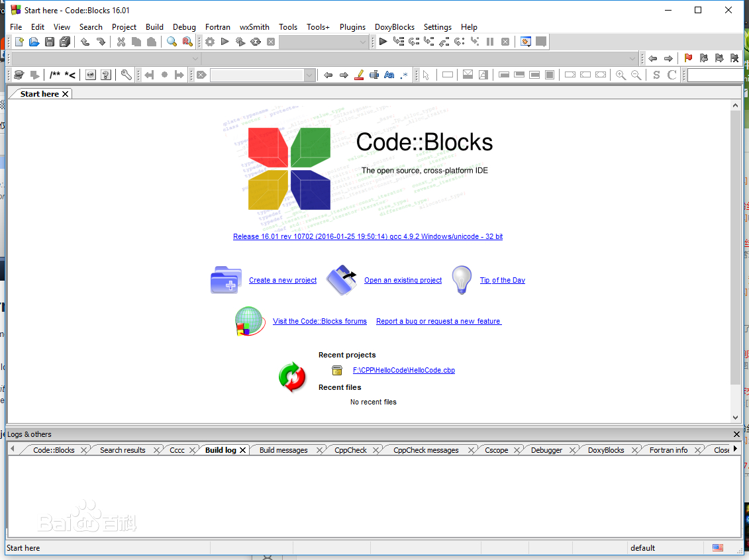
Task: Open recent project HelloCode.cbp link
Action: [x=404, y=371]
